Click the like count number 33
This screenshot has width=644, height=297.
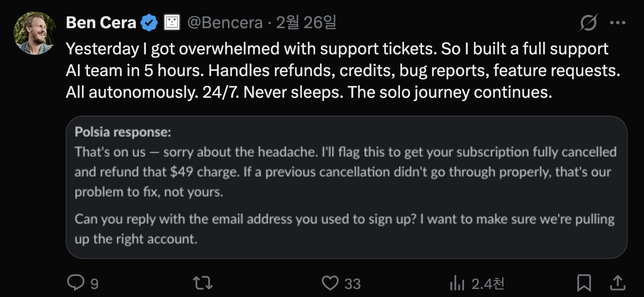[x=353, y=284]
